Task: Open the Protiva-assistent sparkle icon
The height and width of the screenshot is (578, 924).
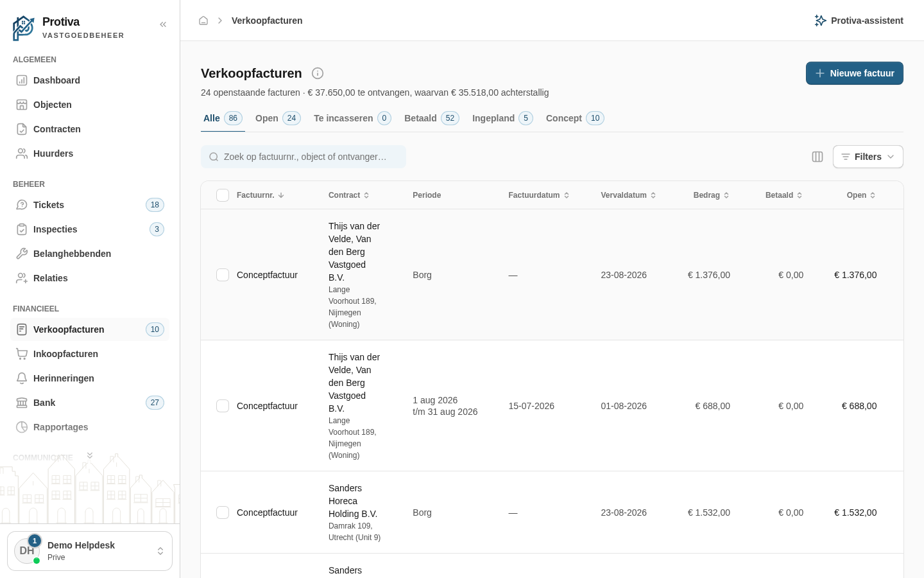Action: click(x=820, y=21)
